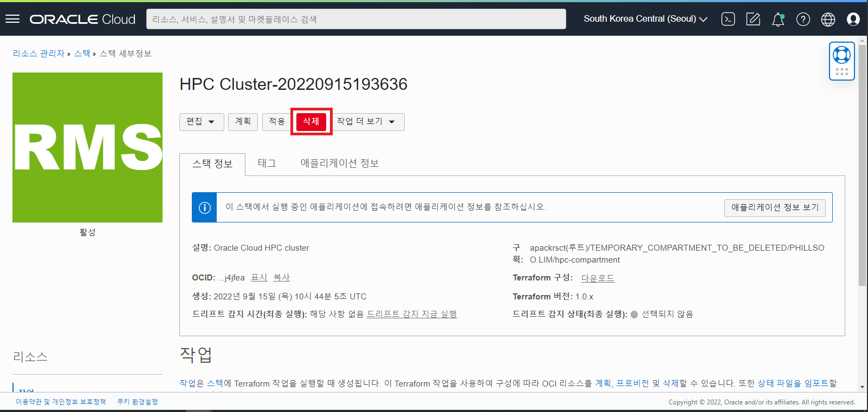Click the 계획 link in the 작업 description

click(603, 383)
